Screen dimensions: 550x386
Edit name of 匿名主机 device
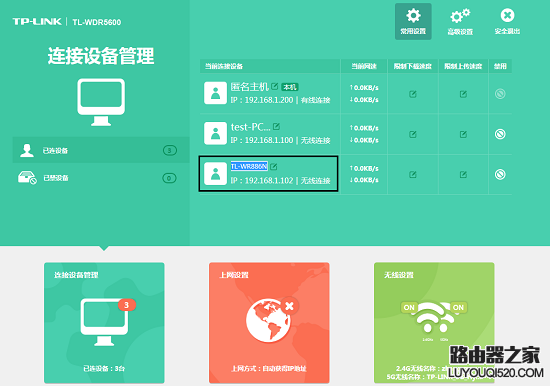275,86
